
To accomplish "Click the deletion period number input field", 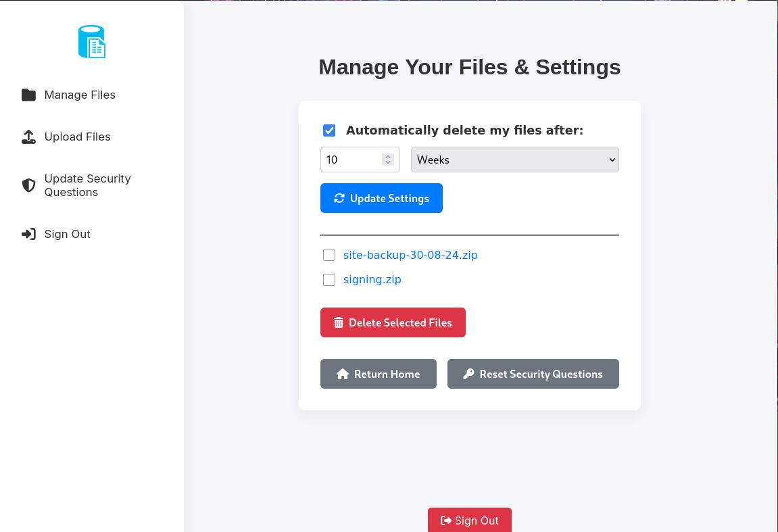I will tap(351, 160).
